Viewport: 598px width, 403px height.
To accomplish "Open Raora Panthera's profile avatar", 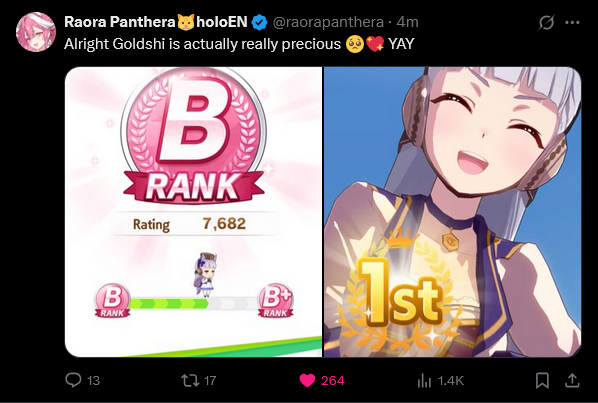I will 36,32.
